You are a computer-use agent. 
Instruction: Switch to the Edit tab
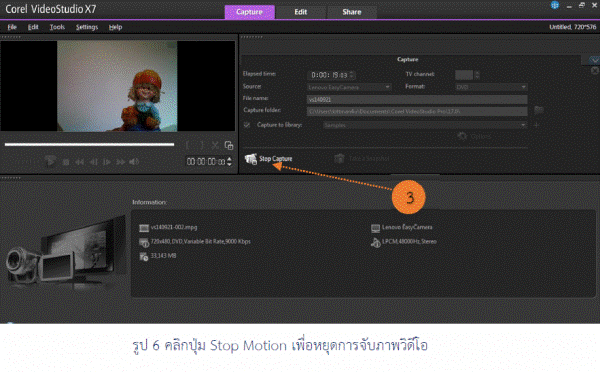click(300, 12)
